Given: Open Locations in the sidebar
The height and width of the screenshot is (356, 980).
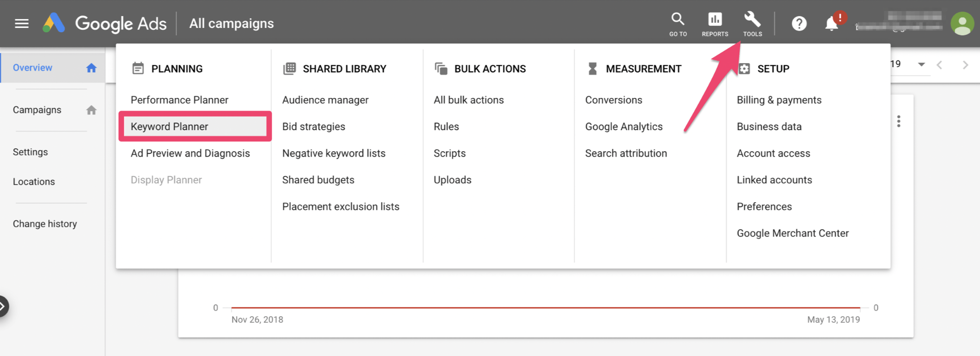Looking at the screenshot, I should coord(34,182).
